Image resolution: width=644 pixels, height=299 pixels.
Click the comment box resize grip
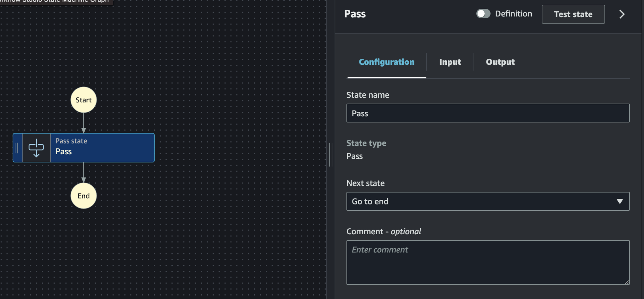[x=627, y=282]
